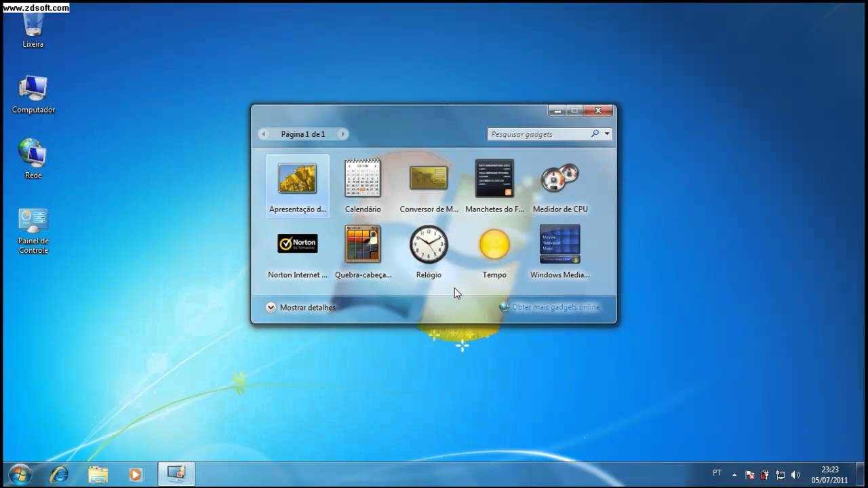Select the Manchetes do Feed gadget

coord(494,185)
